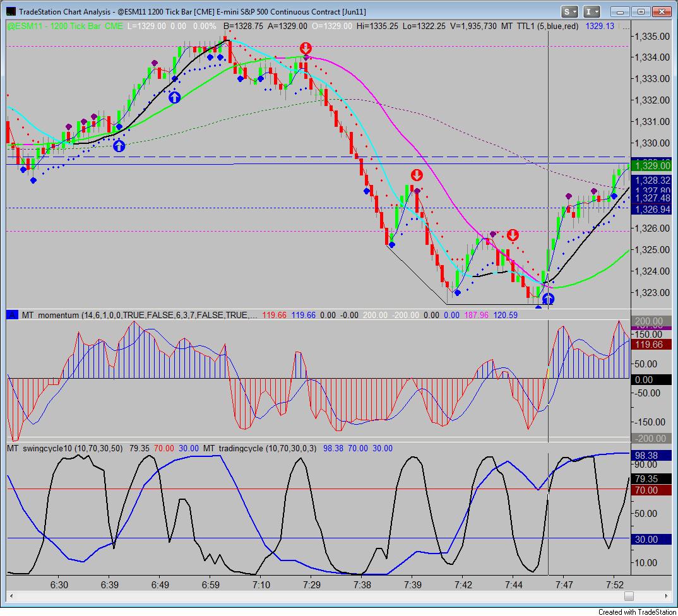Click '@ESM11 - 1200 Tick Bar CME' symbol label
Screen dimensions: 678x616
click(65, 27)
